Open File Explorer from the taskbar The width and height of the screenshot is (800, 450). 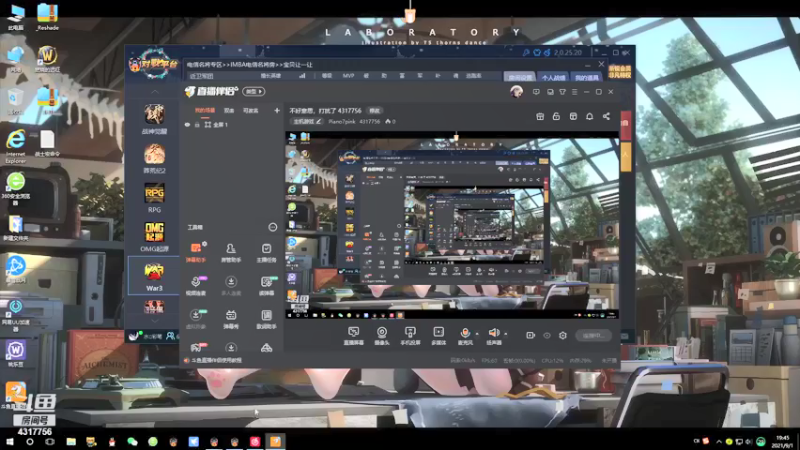pos(71,441)
